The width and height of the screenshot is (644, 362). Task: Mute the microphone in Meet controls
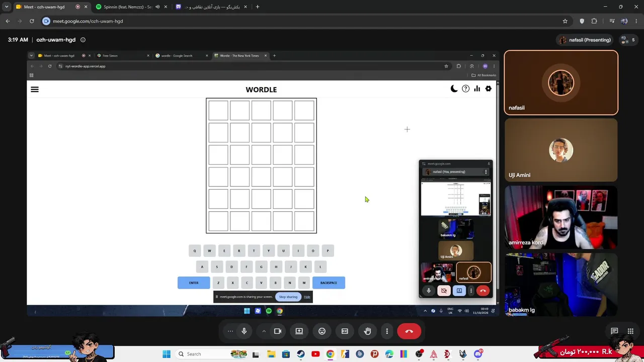(244, 331)
